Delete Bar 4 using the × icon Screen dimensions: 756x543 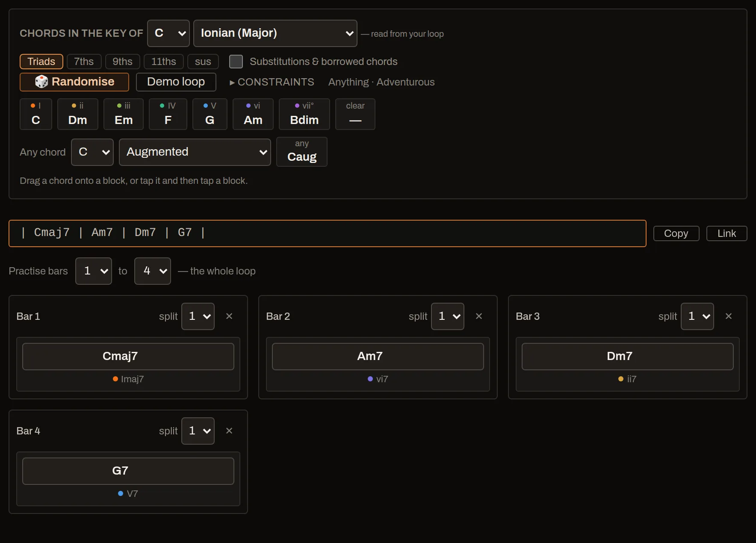click(x=229, y=431)
